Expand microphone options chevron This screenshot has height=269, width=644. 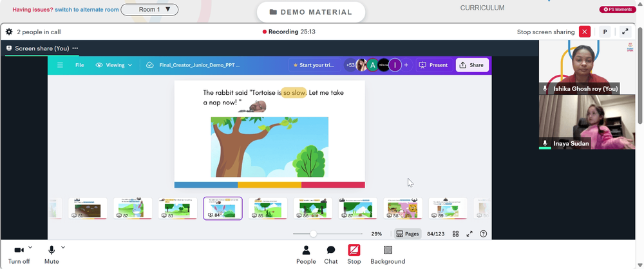(x=63, y=247)
